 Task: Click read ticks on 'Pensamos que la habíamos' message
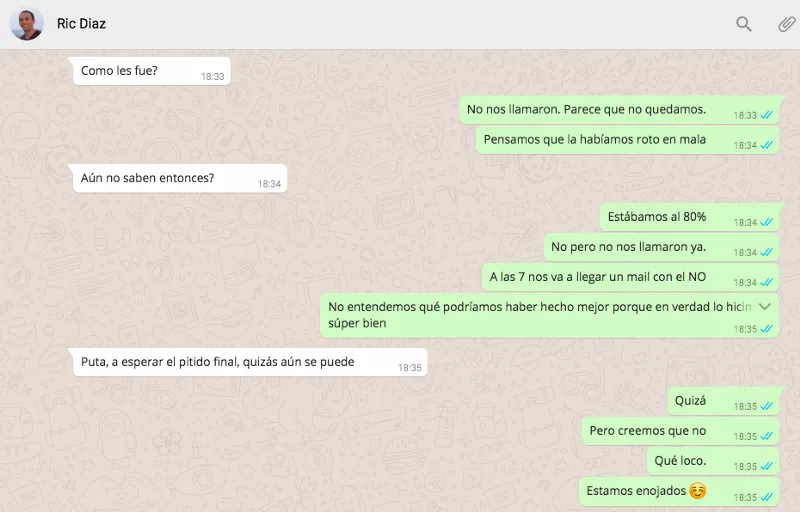[766, 145]
